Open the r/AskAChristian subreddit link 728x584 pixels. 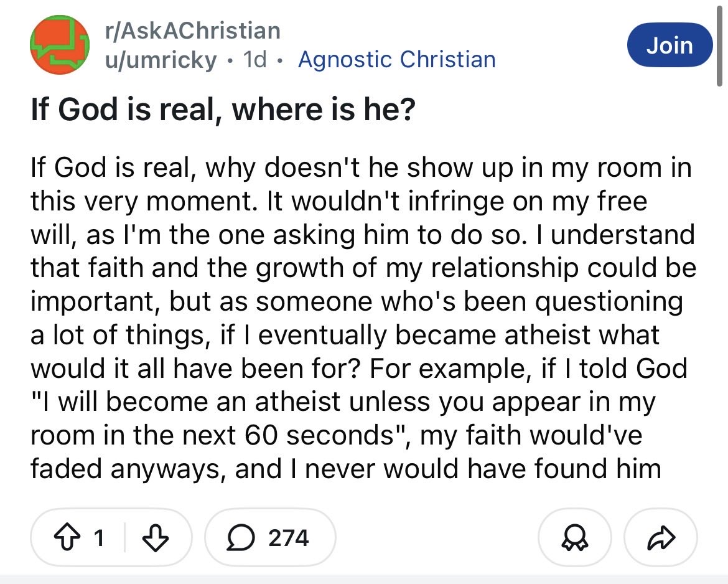coord(192,30)
